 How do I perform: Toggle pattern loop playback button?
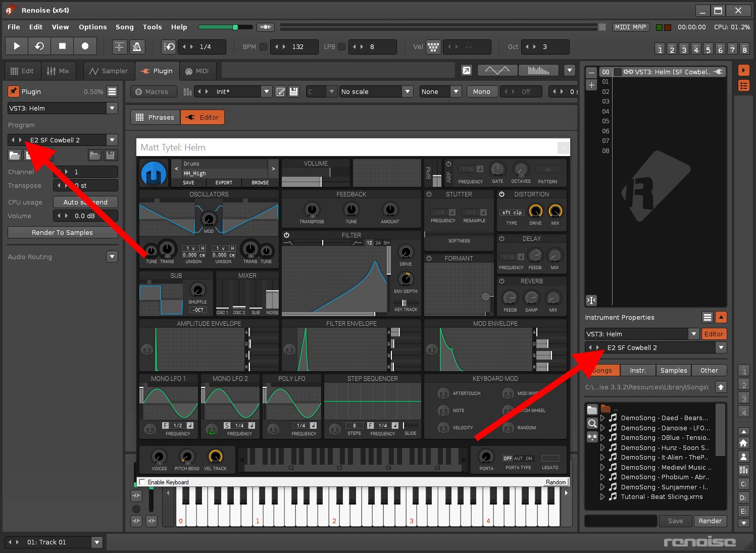(39, 46)
